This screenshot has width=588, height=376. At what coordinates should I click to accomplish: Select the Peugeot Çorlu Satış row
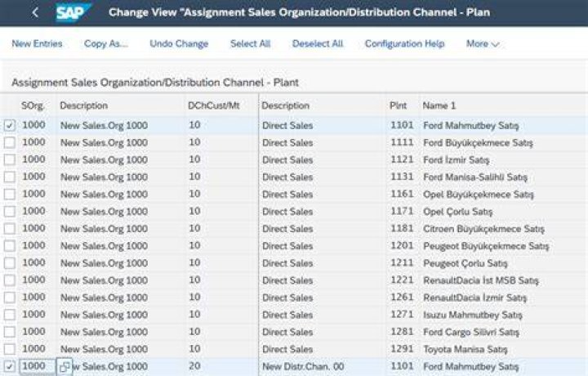(x=9, y=263)
